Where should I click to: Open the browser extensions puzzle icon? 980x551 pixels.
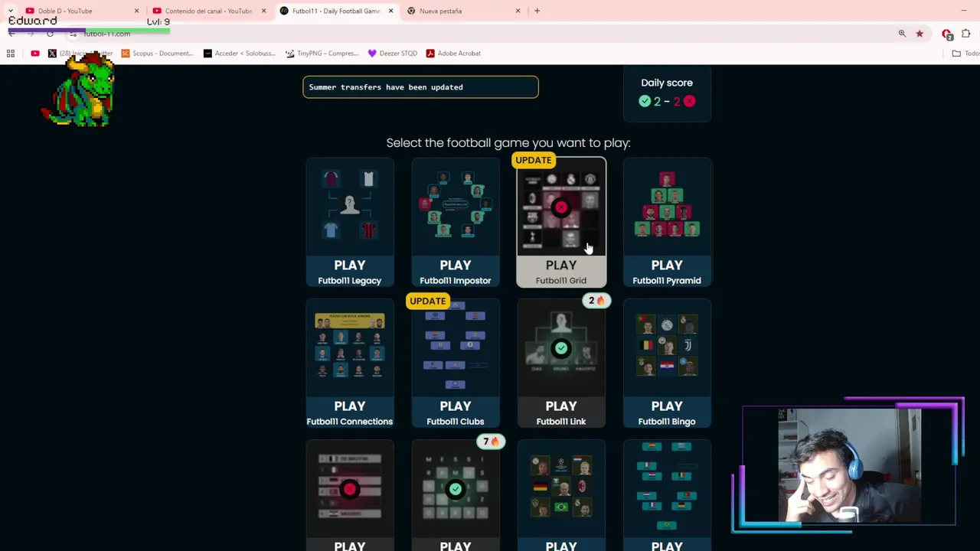[965, 34]
